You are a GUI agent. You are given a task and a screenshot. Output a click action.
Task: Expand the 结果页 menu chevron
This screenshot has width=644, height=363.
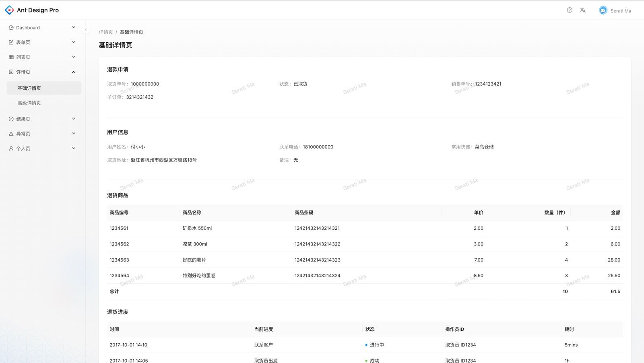pos(74,119)
